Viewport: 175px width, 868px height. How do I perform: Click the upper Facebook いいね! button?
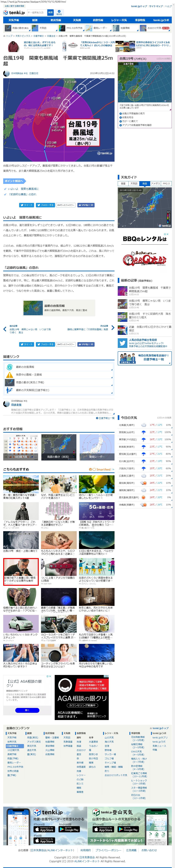[86, 205]
